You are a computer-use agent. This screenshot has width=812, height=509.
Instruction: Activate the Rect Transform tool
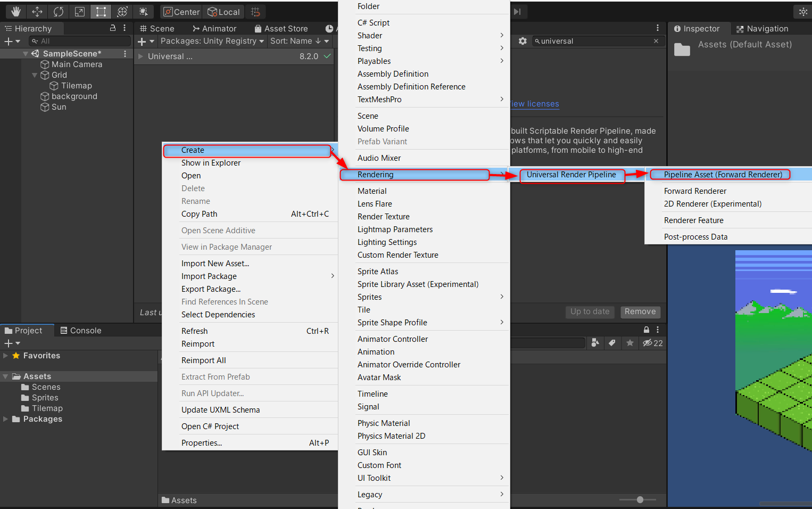(101, 12)
